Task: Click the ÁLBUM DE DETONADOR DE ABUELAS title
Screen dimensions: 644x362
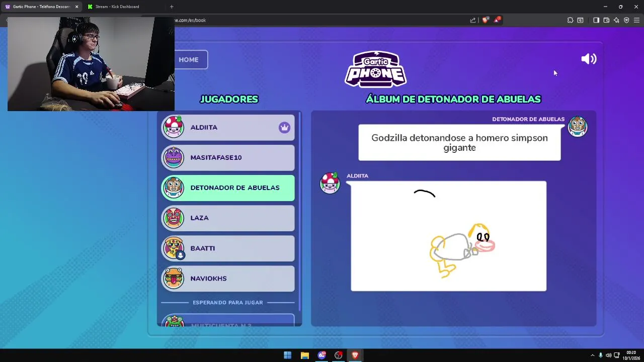Action: pos(453,99)
